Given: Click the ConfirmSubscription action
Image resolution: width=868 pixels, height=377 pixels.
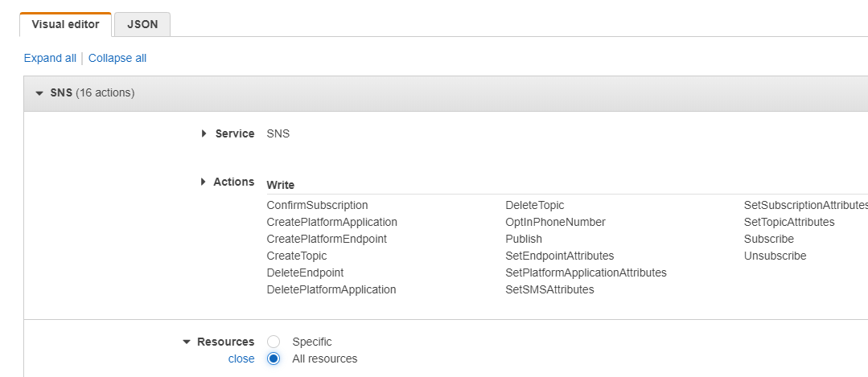Looking at the screenshot, I should 317,205.
